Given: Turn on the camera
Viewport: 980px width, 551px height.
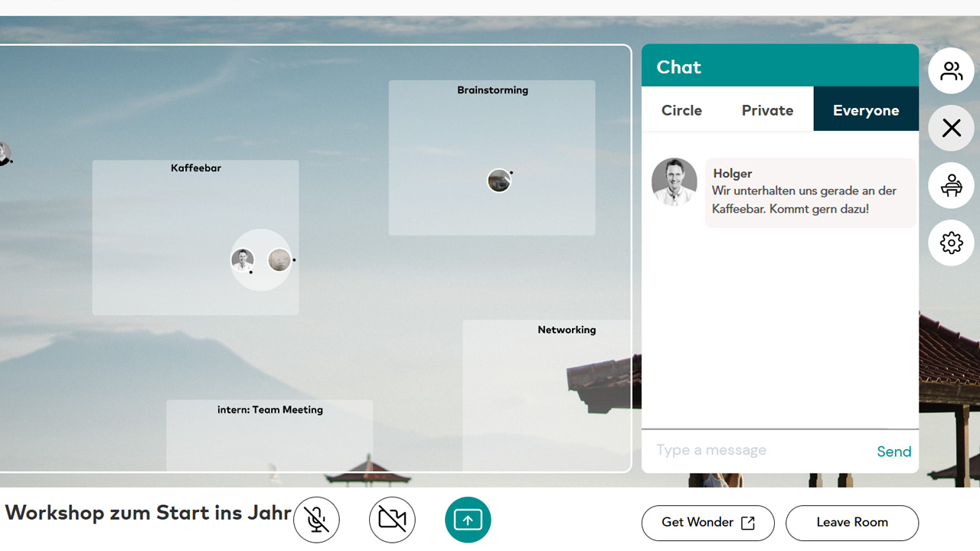Looking at the screenshot, I should click(x=392, y=520).
